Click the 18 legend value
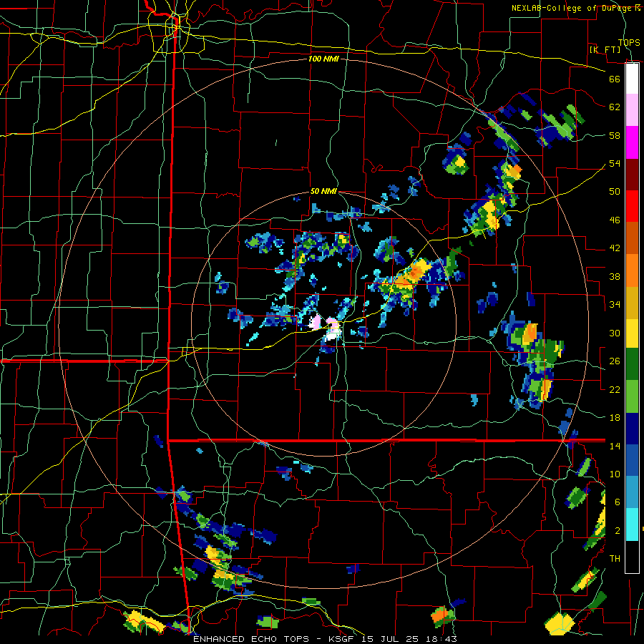 tap(615, 418)
